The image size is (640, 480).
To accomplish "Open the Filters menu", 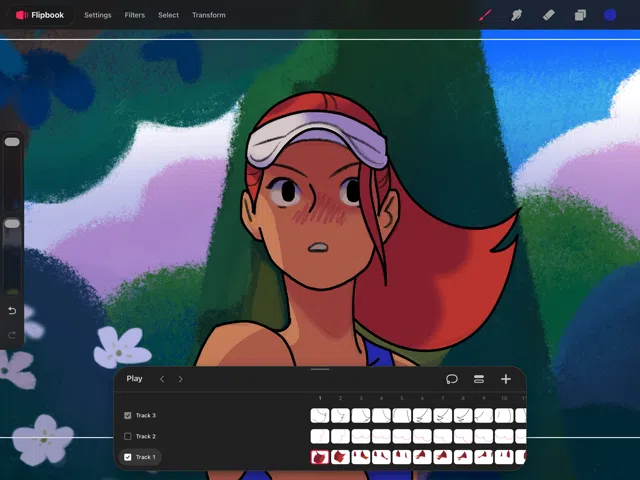I will coord(135,15).
